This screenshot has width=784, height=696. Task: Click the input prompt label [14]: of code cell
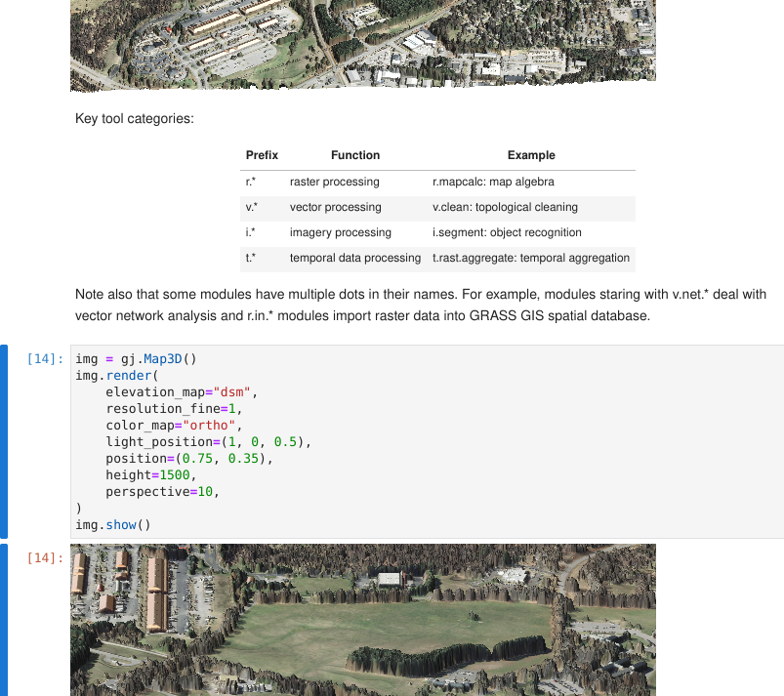pos(45,359)
